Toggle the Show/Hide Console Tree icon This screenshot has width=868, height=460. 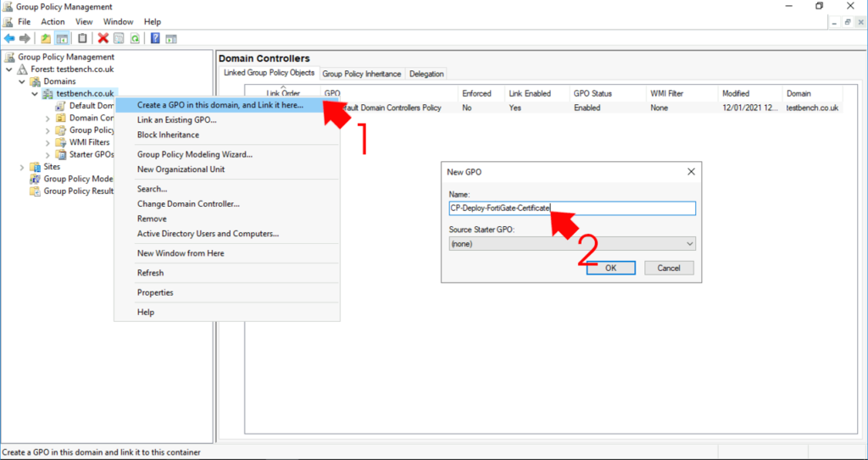coord(62,38)
